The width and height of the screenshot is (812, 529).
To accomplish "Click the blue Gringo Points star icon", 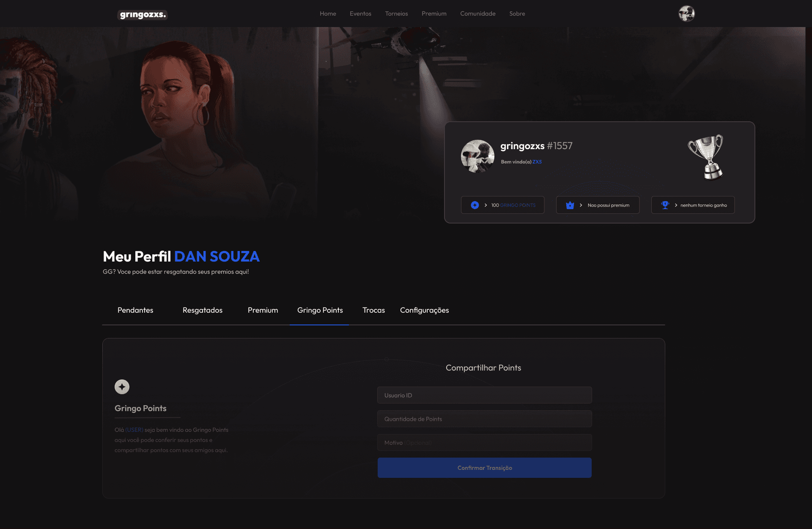I will pyautogui.click(x=475, y=205).
